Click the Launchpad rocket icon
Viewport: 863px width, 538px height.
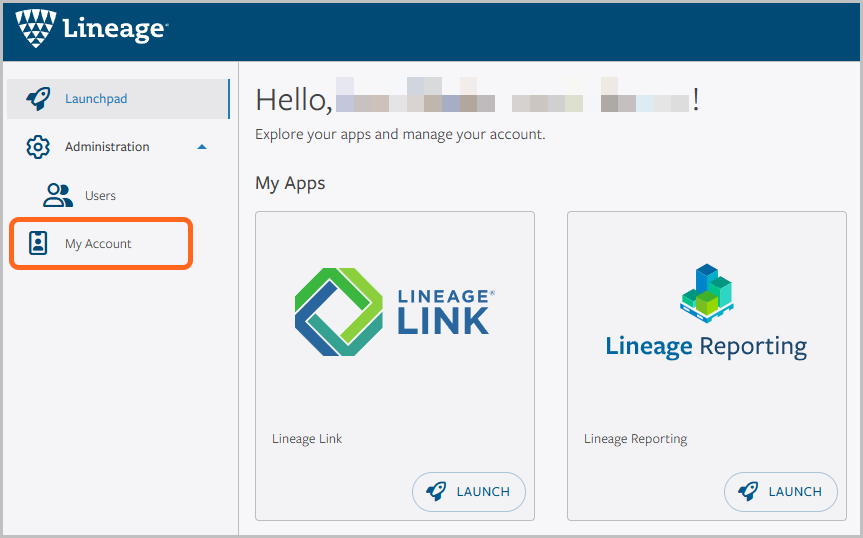point(38,99)
